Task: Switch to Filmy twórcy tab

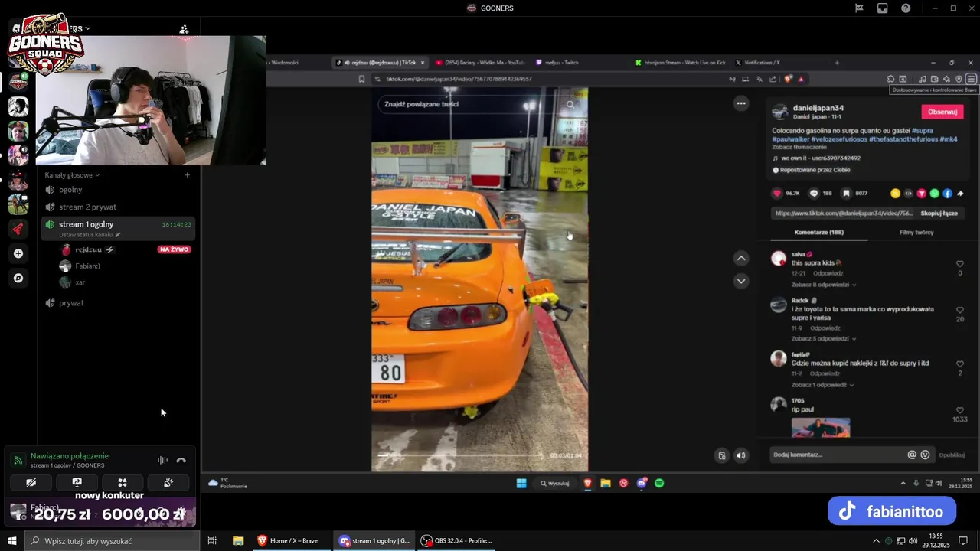Action: click(x=916, y=232)
